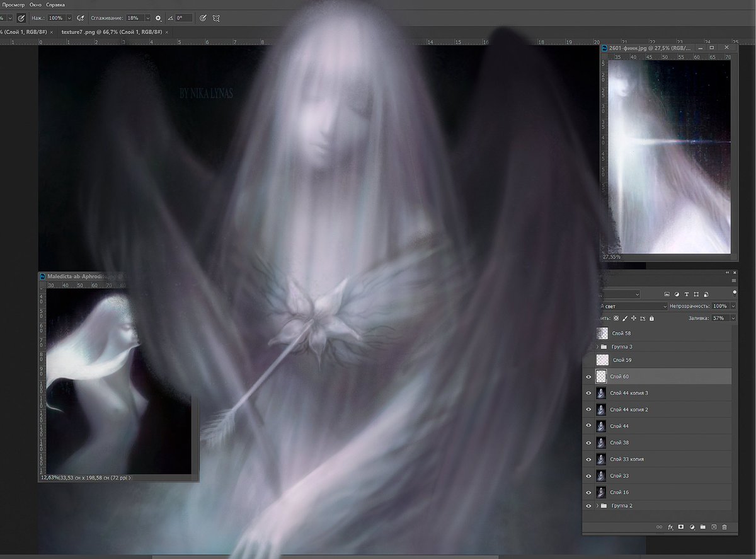756x559 pixels.
Task: Select layer named Слой 44 копия 3
Action: [x=629, y=393]
